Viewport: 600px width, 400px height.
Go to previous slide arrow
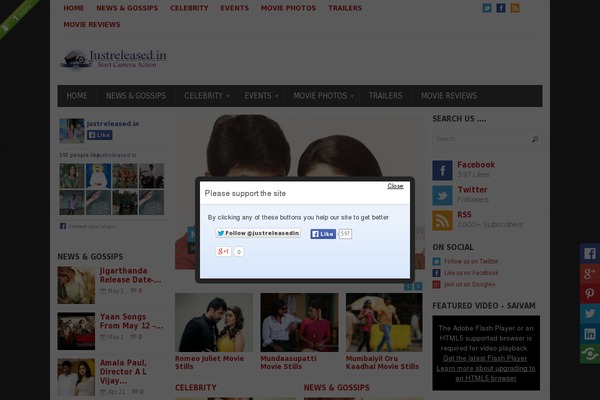tap(408, 286)
